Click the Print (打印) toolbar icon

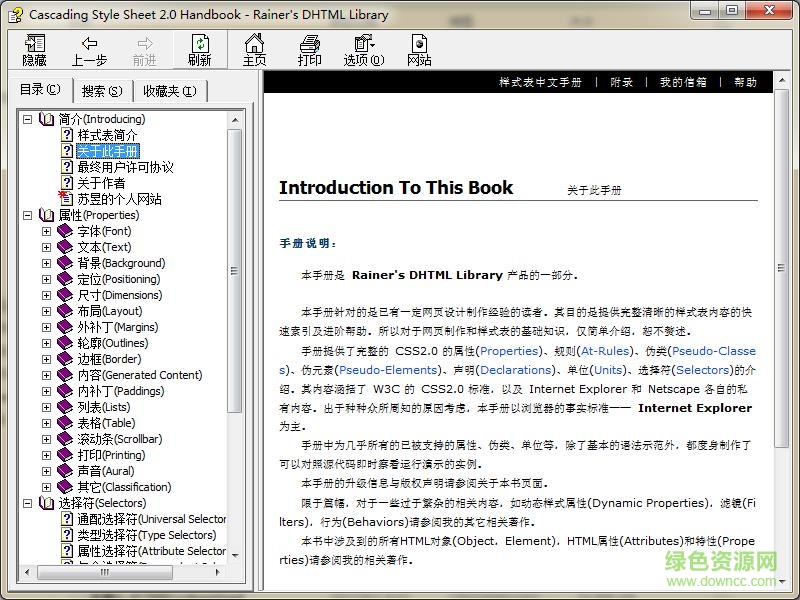coord(310,43)
